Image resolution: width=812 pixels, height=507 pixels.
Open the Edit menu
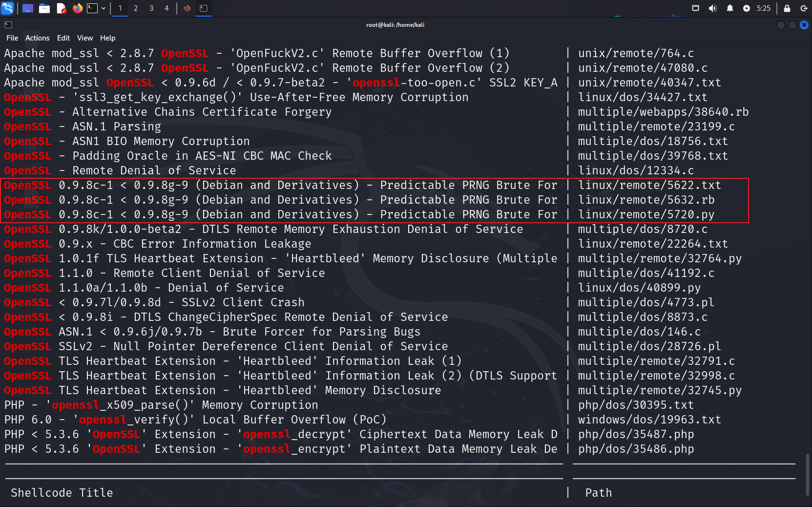click(63, 38)
